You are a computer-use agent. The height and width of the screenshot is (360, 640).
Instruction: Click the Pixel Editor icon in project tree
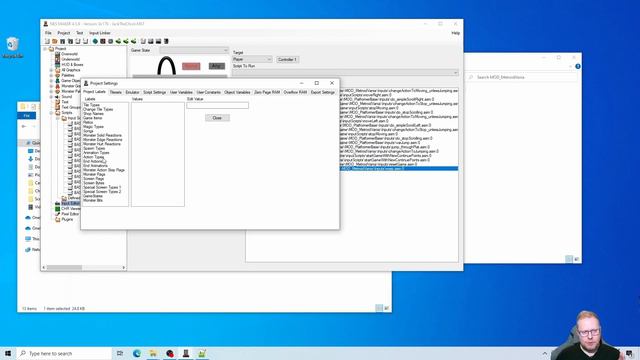pos(58,214)
